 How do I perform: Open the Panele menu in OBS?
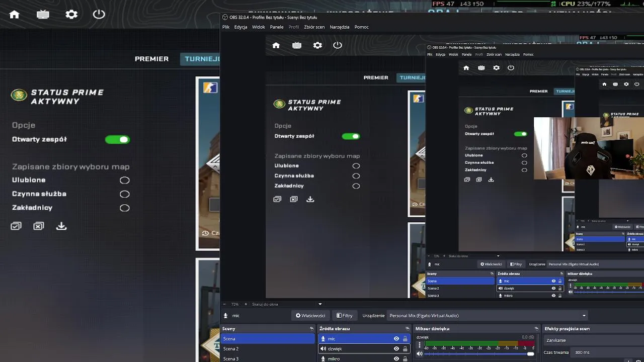276,27
